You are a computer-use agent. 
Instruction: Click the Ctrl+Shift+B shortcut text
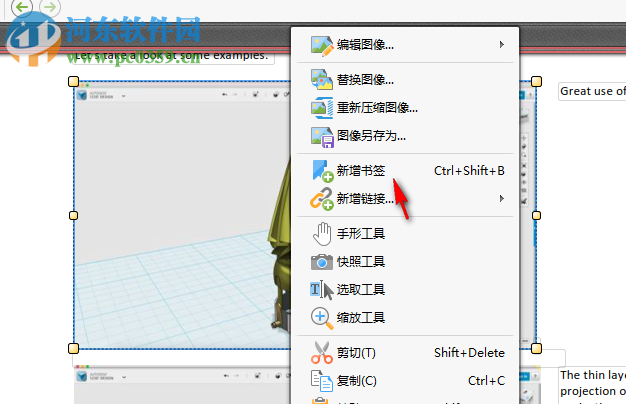point(469,171)
